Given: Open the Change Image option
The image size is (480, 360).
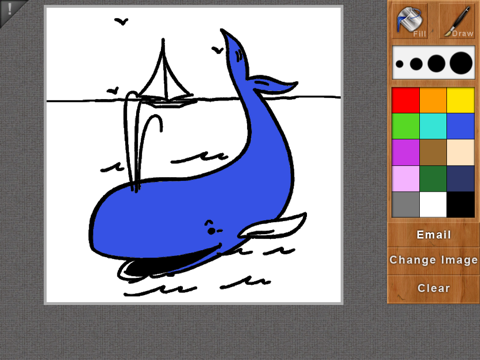Looking at the screenshot, I should pos(433,260).
